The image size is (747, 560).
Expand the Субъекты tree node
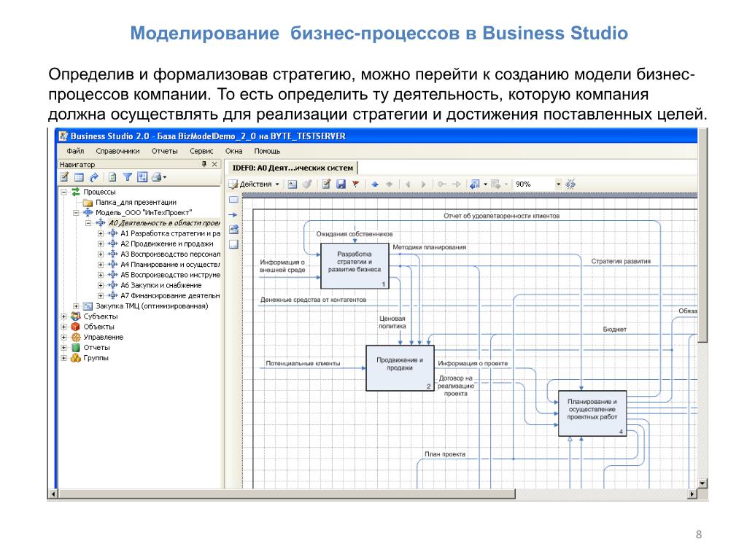pos(64,316)
